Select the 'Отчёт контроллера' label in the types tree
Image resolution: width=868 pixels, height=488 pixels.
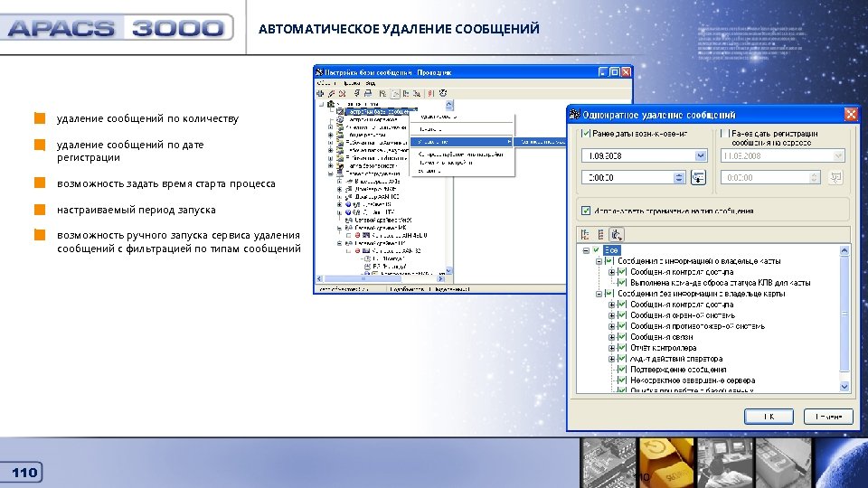(x=663, y=348)
